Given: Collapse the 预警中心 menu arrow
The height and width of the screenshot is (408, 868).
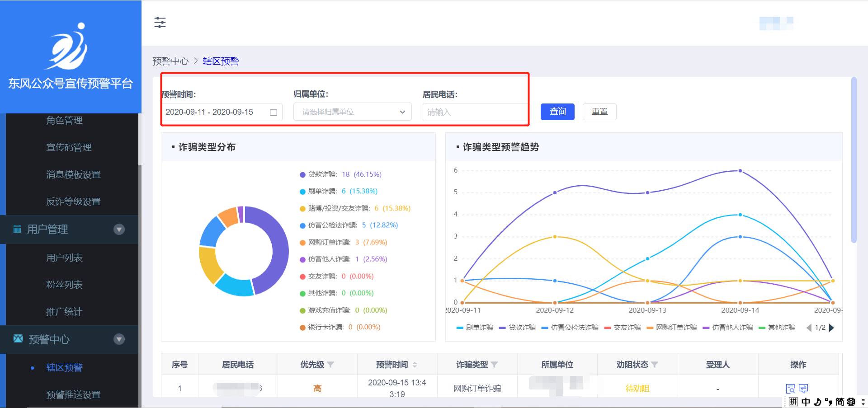Looking at the screenshot, I should (119, 339).
